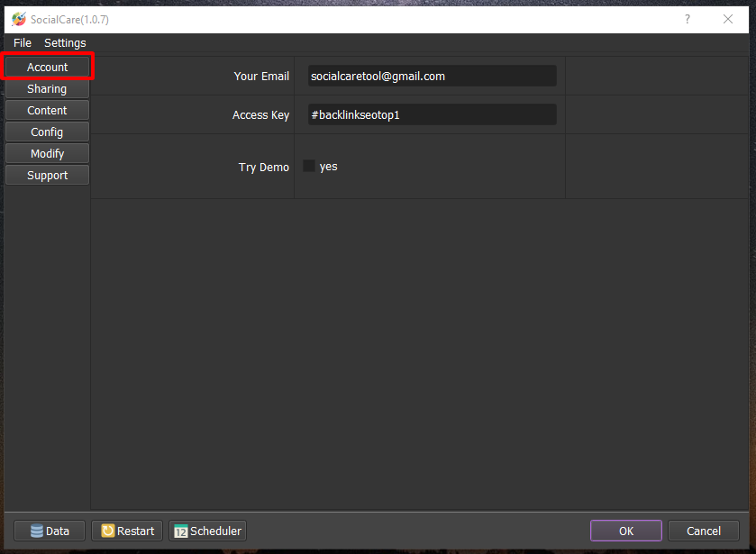Open the Settings menu
756x554 pixels.
[65, 43]
